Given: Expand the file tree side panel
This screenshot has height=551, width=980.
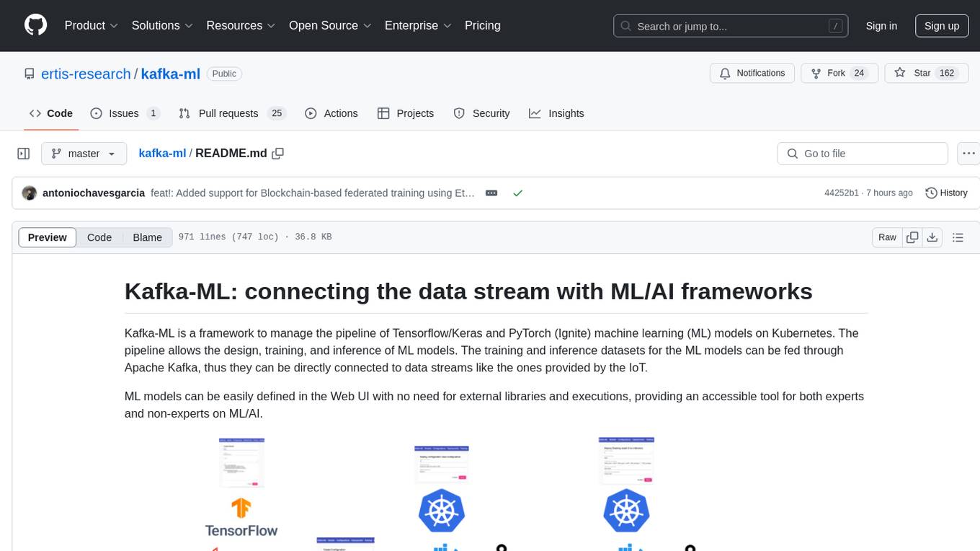Looking at the screenshot, I should click(x=24, y=154).
